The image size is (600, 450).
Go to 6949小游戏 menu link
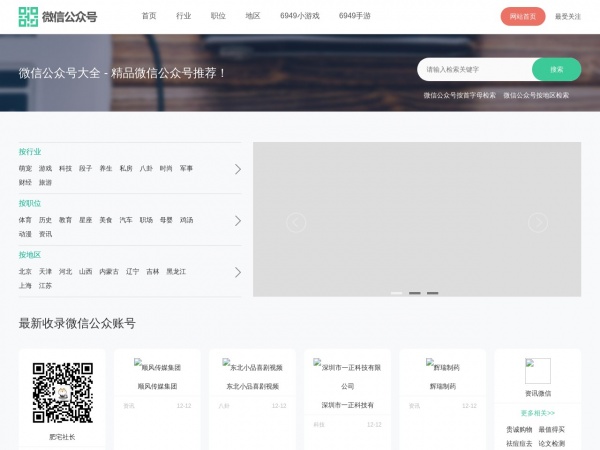[x=300, y=16]
